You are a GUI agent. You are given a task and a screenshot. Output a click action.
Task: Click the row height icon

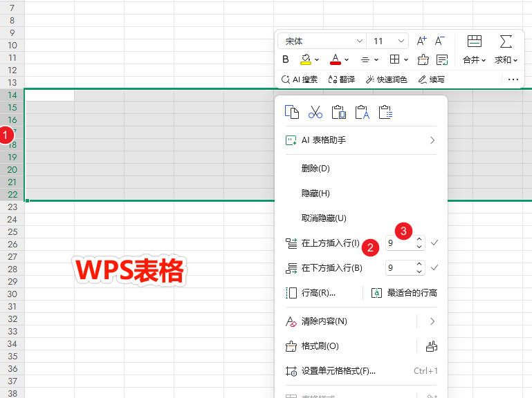point(291,293)
